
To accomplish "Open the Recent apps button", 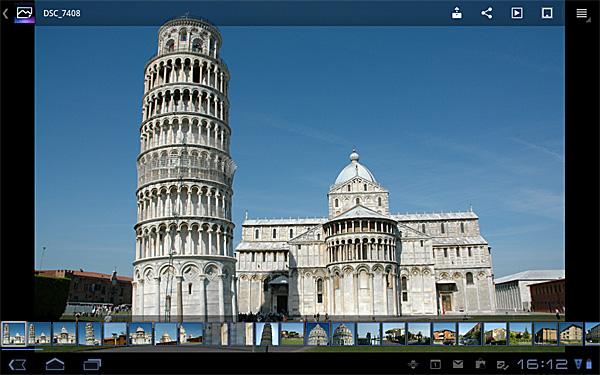I will click(x=92, y=364).
